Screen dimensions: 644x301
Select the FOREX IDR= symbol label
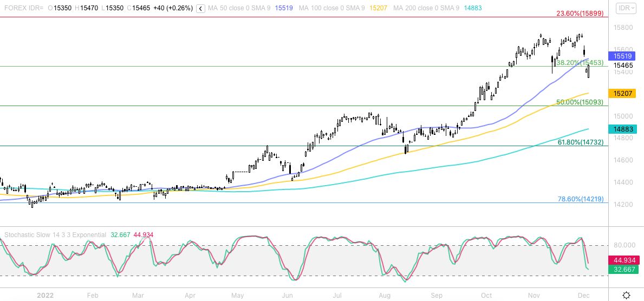tap(23, 8)
